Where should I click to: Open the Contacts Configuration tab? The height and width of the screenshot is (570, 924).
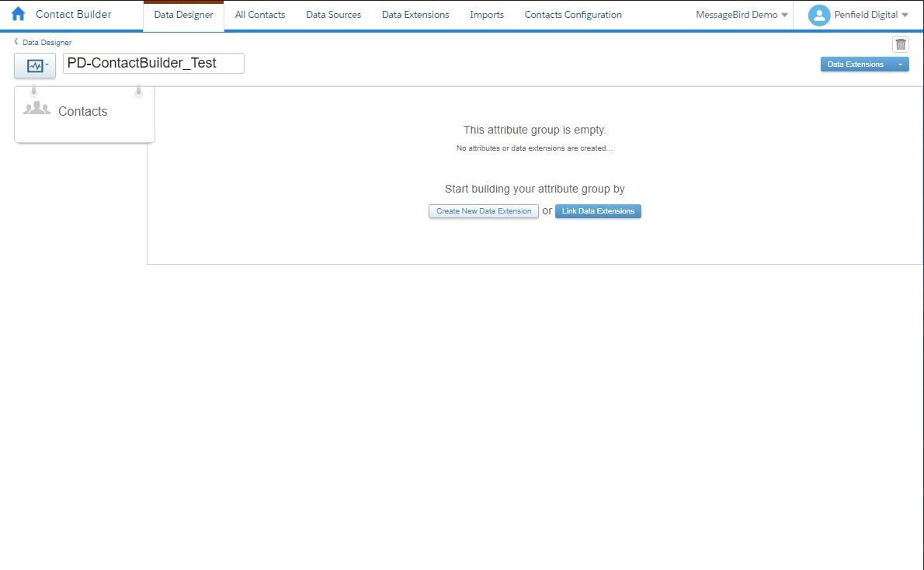point(572,15)
